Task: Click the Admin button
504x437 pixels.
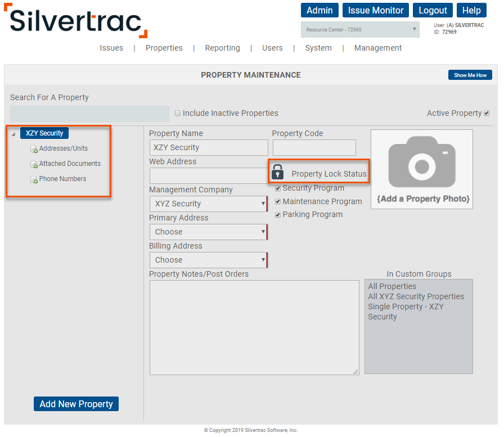Action: tap(319, 10)
